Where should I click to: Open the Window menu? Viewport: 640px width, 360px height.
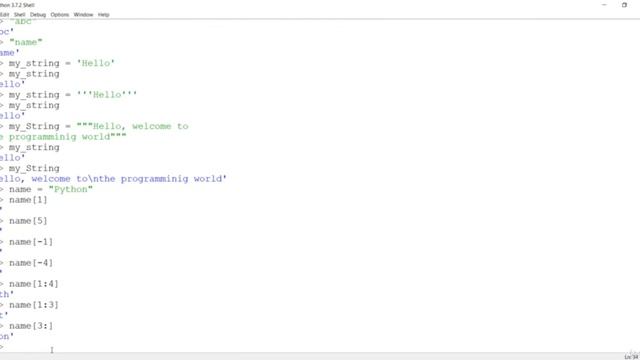pos(83,15)
